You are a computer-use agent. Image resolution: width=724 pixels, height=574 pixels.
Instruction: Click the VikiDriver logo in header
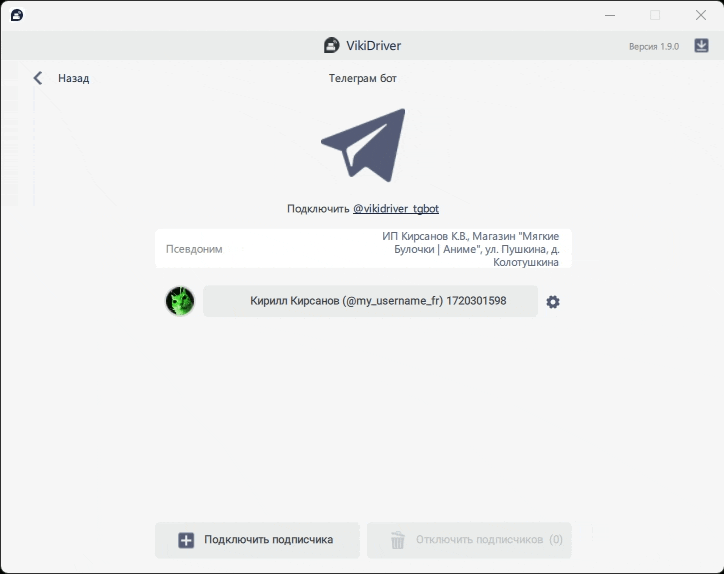pos(331,45)
